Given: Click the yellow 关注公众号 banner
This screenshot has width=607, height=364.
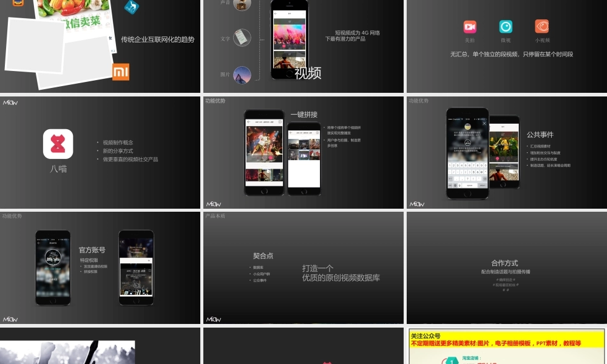Looking at the screenshot, I should click(507, 336).
